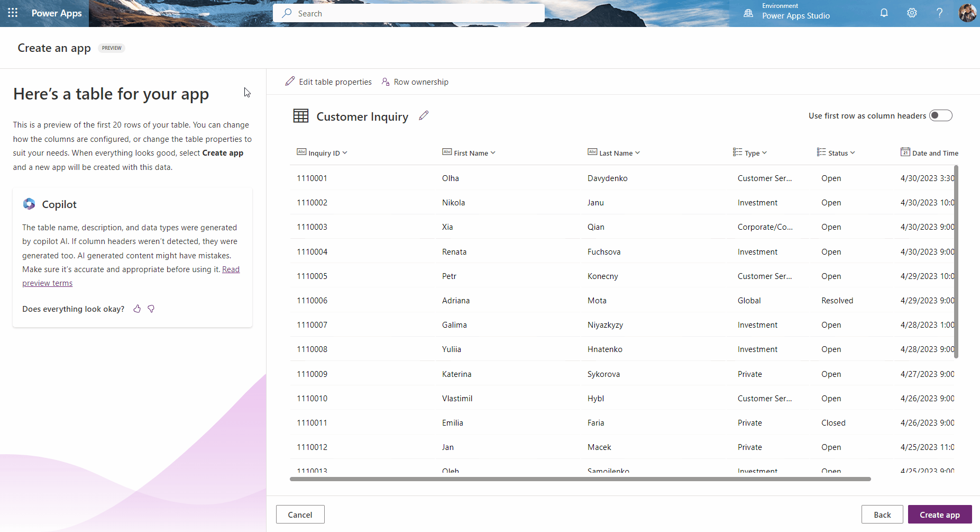Rename Customer Inquiry using the pencil icon
Image resolution: width=980 pixels, height=532 pixels.
423,115
